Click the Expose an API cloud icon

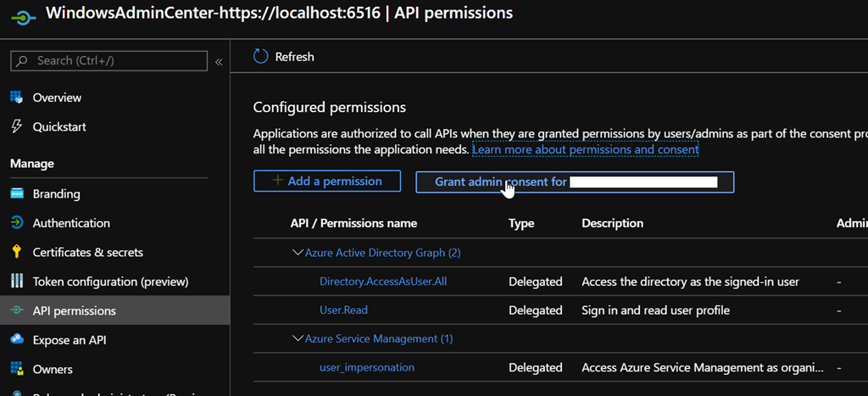pyautogui.click(x=17, y=340)
